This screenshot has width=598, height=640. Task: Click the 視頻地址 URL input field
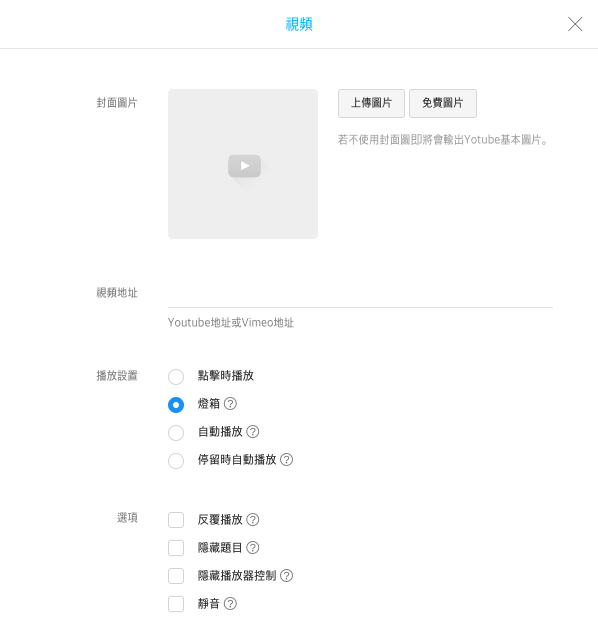click(x=360, y=295)
